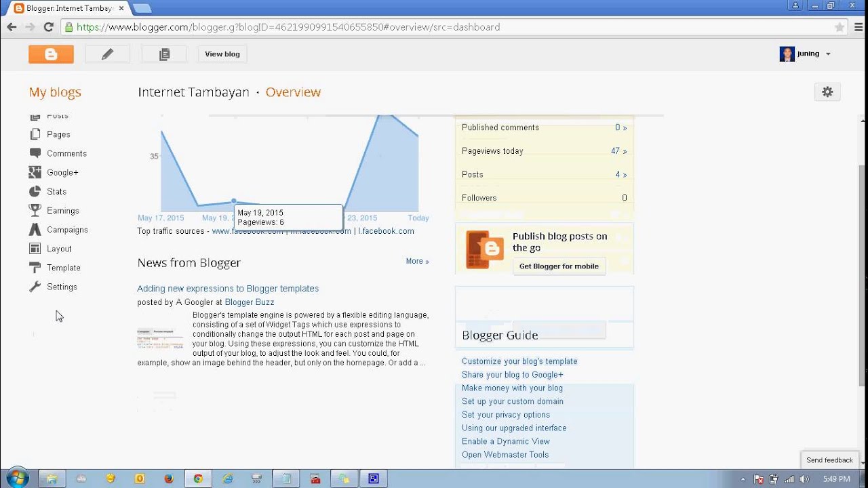The height and width of the screenshot is (488, 868).
Task: Open Layout in the sidebar
Action: (59, 249)
